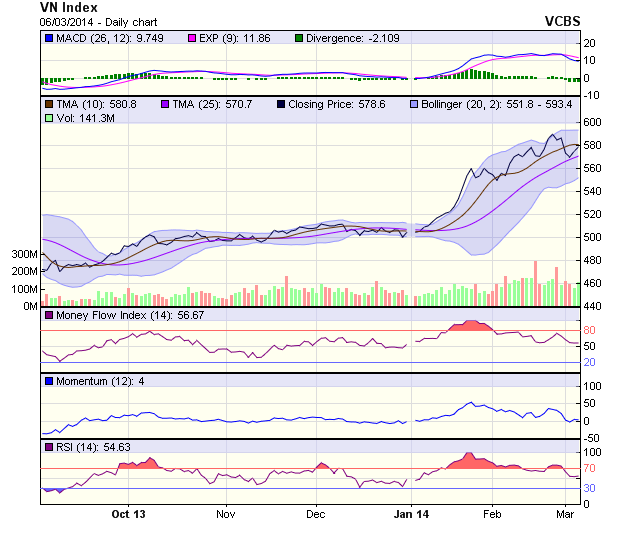This screenshot has width=620, height=535.
Task: Click the light green Vol legend marker
Action: [48, 118]
